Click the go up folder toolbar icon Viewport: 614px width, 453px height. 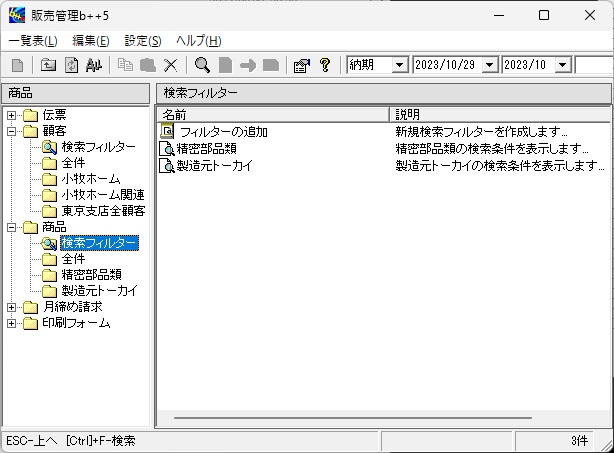48,65
